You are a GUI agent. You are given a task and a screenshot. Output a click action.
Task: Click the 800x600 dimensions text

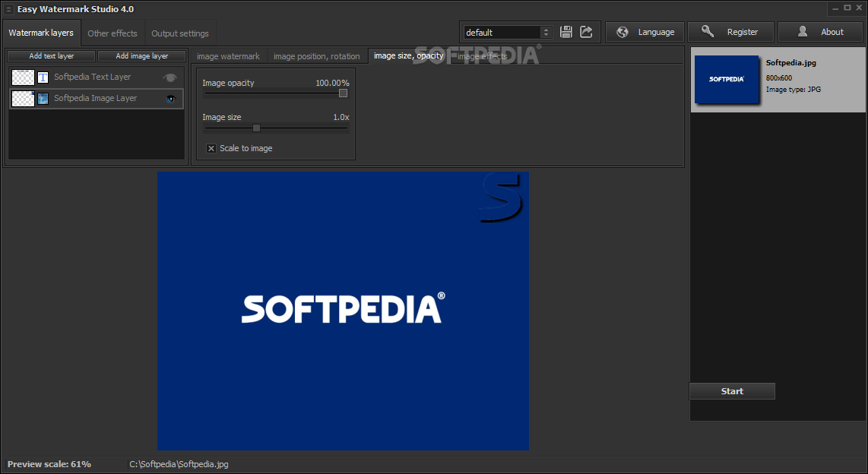pyautogui.click(x=779, y=78)
